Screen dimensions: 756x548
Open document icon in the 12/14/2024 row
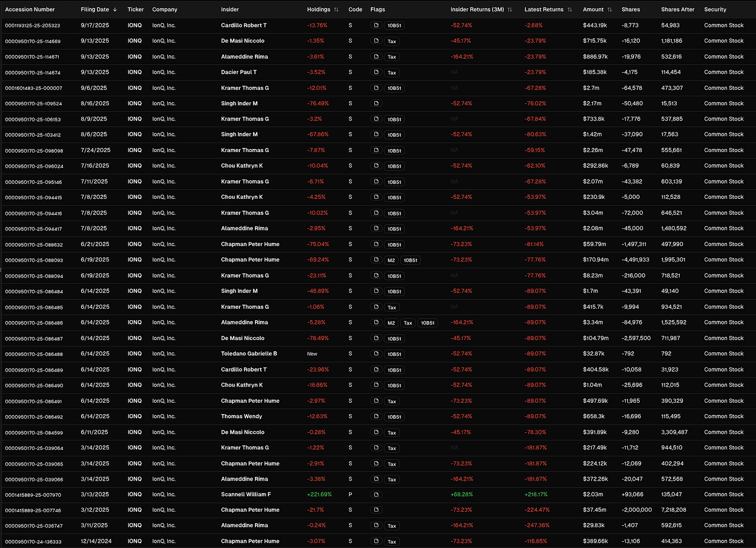[x=376, y=541]
